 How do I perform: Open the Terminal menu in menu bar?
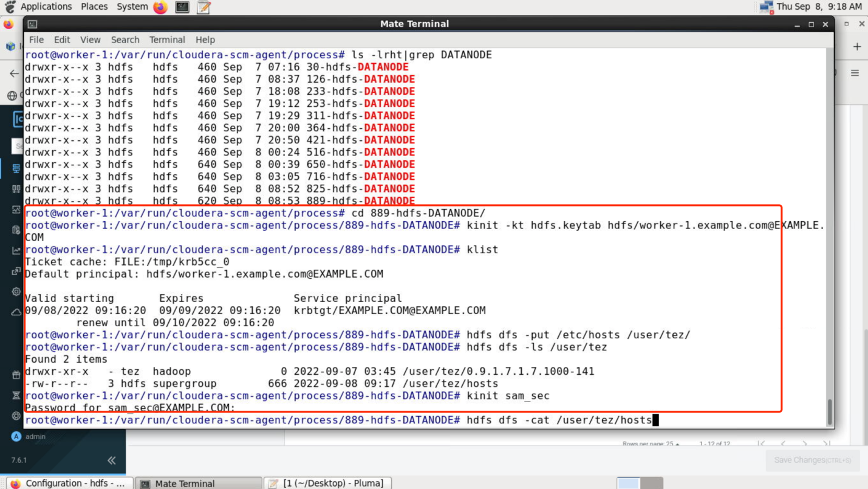167,39
